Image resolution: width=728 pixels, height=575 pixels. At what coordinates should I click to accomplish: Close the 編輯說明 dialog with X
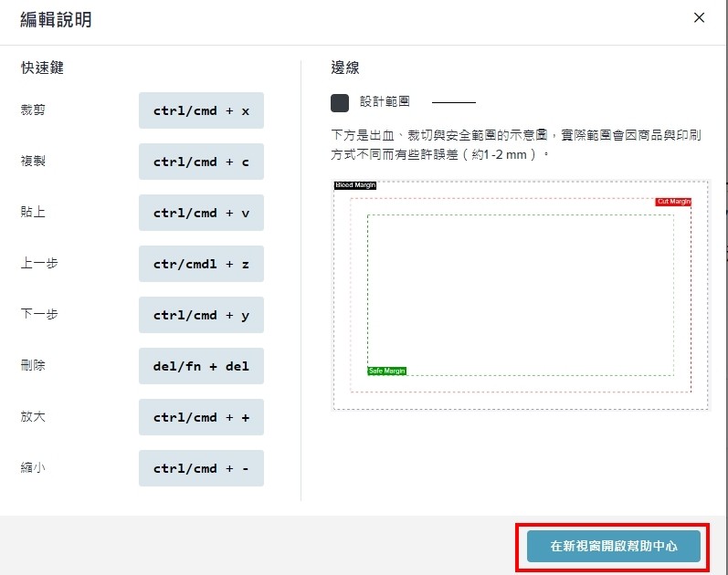pyautogui.click(x=699, y=18)
